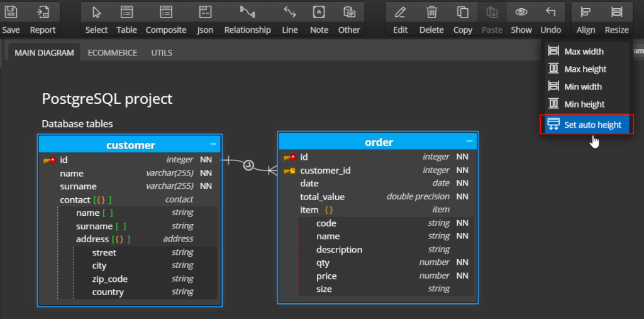Select the order table header
The width and height of the screenshot is (644, 319).
click(x=378, y=142)
